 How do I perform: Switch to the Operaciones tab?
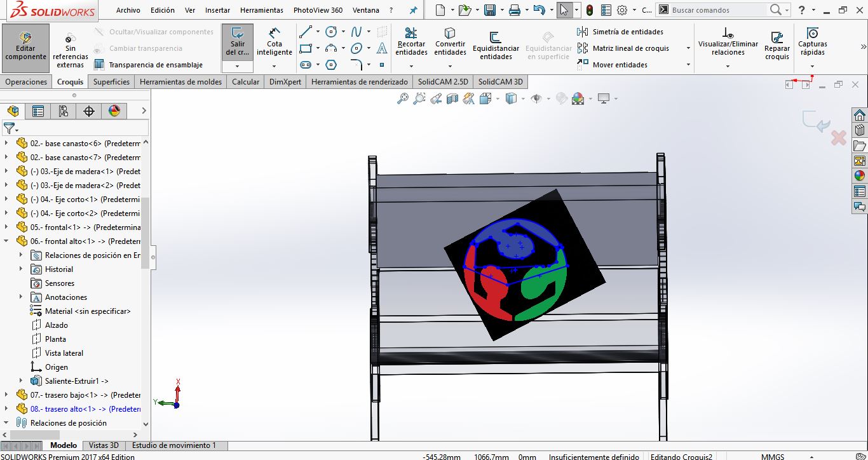26,81
